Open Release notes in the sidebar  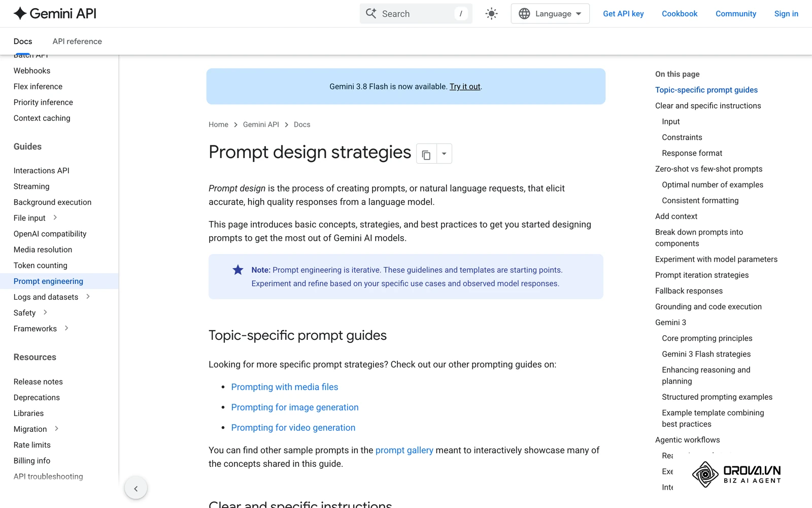[x=38, y=382]
